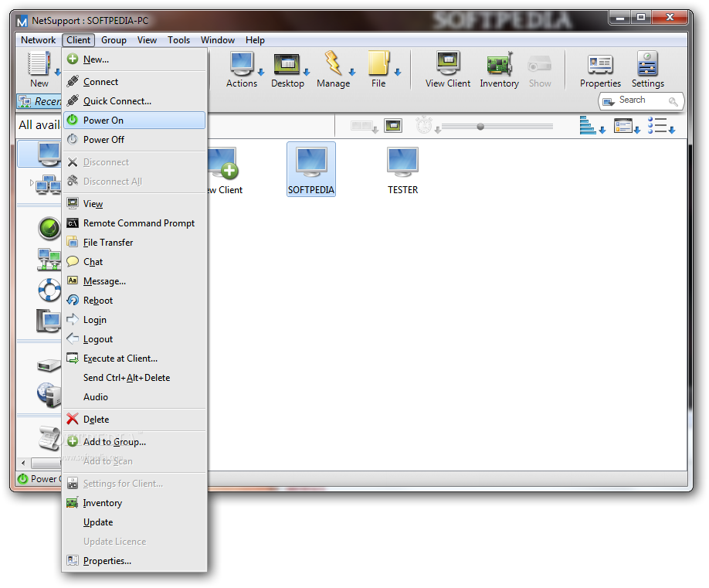This screenshot has width=709, height=588.
Task: Open the Window menu
Action: pos(218,40)
